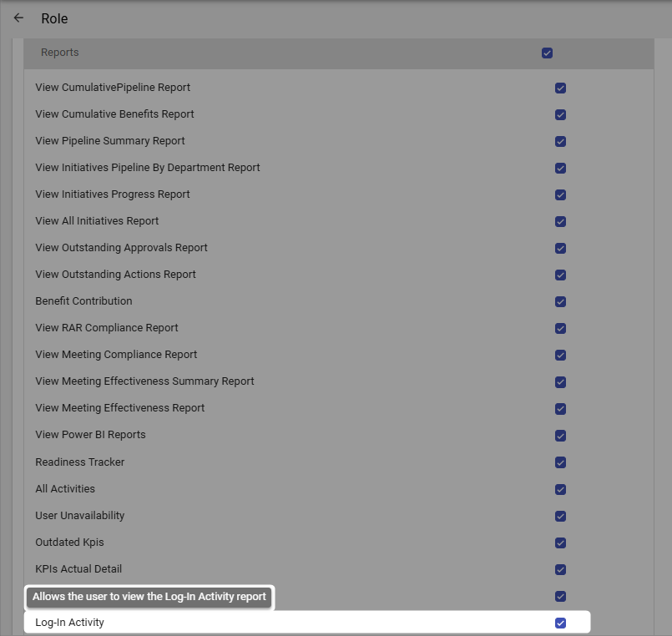The width and height of the screenshot is (672, 636).
Task: Click View Initiatives Pipeline By Department Report text
Action: pos(148,168)
